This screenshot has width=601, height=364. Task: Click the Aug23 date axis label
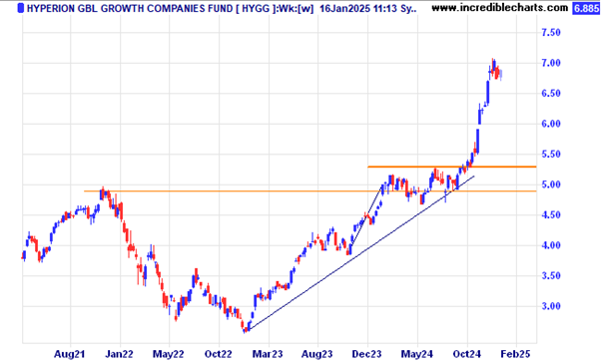317,354
